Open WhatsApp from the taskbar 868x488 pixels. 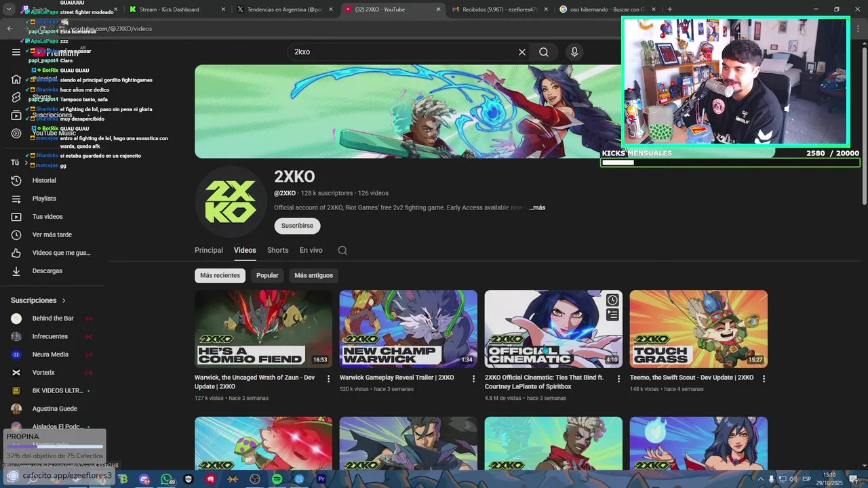[x=166, y=479]
